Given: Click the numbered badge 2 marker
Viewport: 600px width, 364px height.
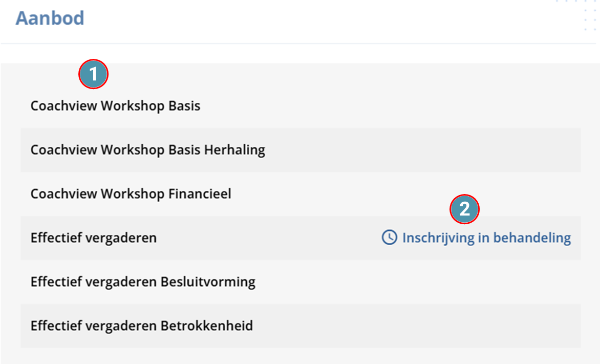Looking at the screenshot, I should point(464,209).
